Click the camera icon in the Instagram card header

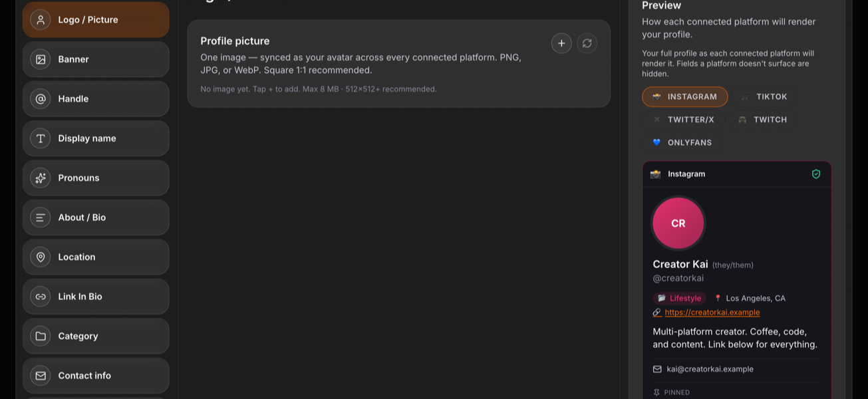tap(656, 174)
